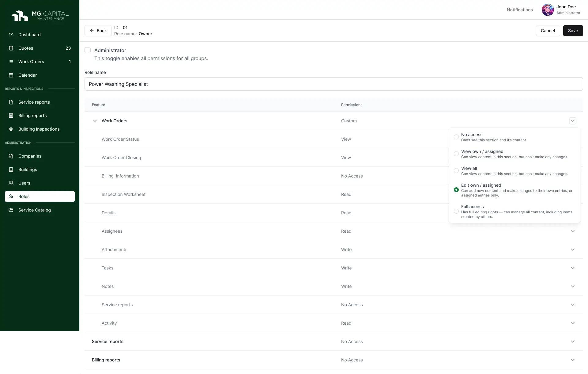The image size is (588, 374).
Task: Click the Back button
Action: [x=98, y=31]
